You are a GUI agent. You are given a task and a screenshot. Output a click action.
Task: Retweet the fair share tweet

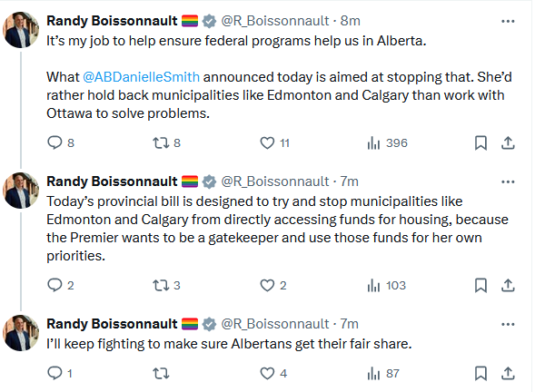(x=161, y=374)
